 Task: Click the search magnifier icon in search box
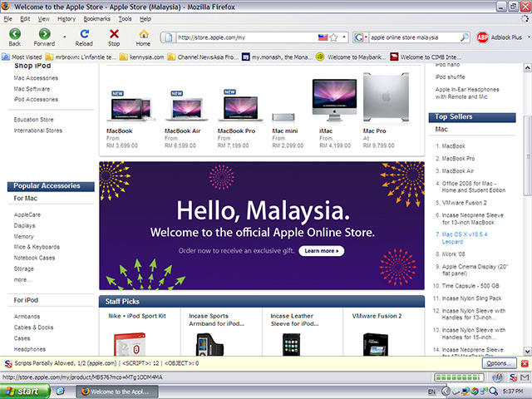point(464,37)
